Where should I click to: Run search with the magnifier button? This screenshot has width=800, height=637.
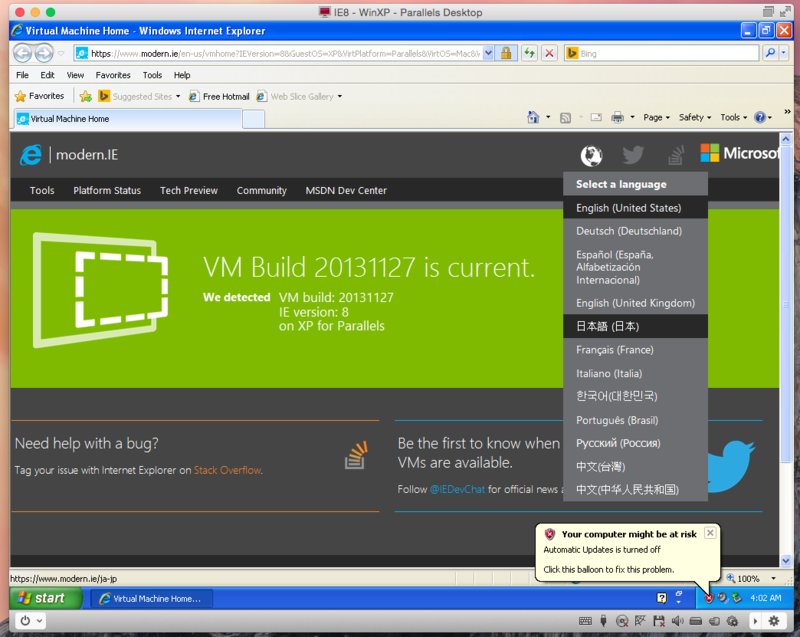point(770,53)
